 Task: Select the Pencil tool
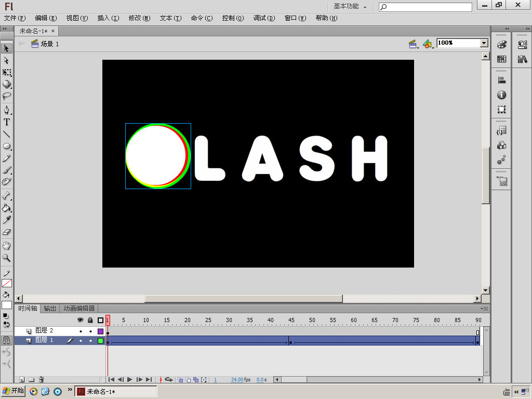[6, 158]
